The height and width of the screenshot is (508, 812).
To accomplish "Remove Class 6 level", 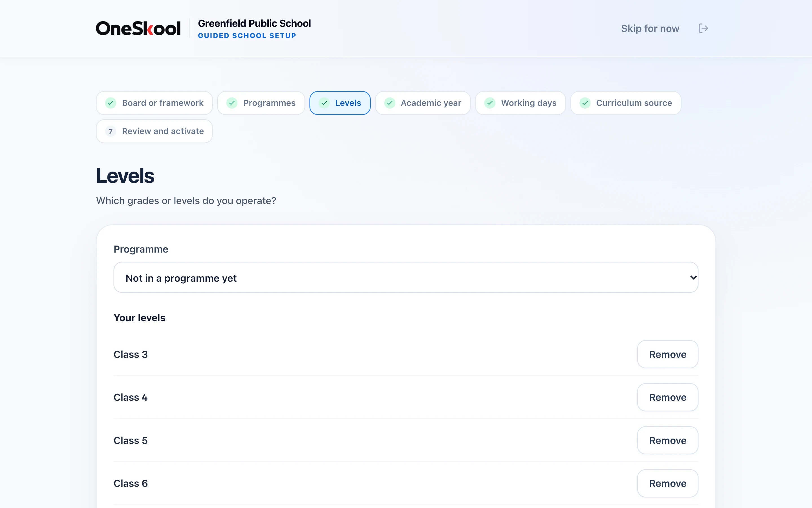I will tap(667, 483).
